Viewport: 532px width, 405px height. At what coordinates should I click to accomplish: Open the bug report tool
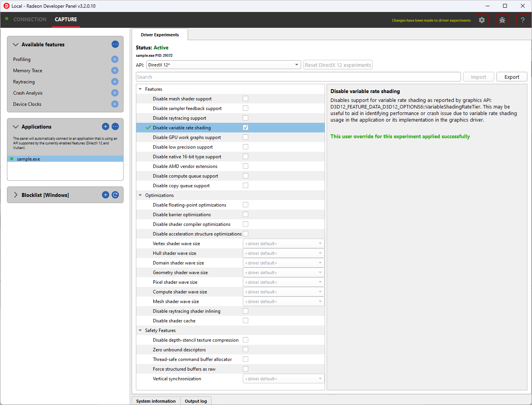tap(502, 20)
